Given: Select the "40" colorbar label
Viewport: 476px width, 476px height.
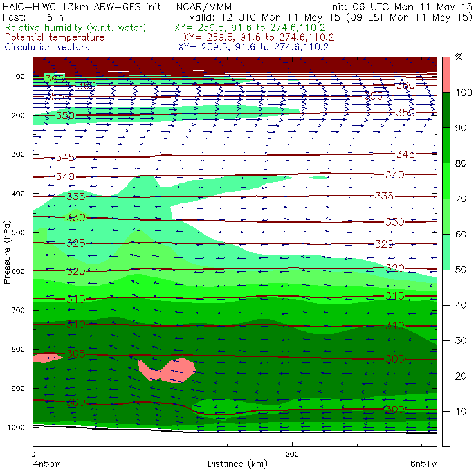Looking at the screenshot, I should tap(461, 305).
